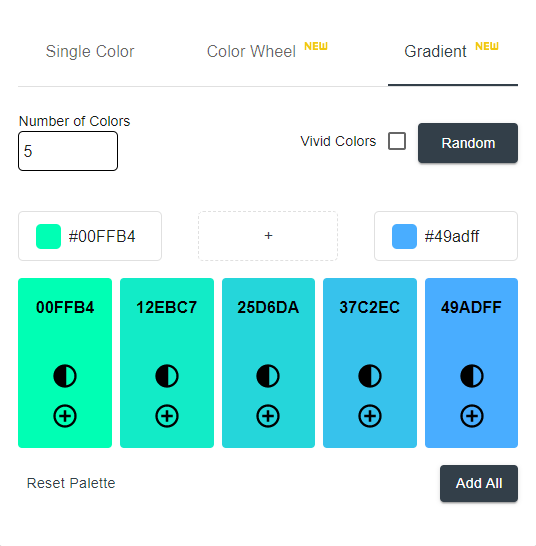The width and height of the screenshot is (536, 546).
Task: Click the contrast icon on swatch 49ADFF
Action: 472,376
